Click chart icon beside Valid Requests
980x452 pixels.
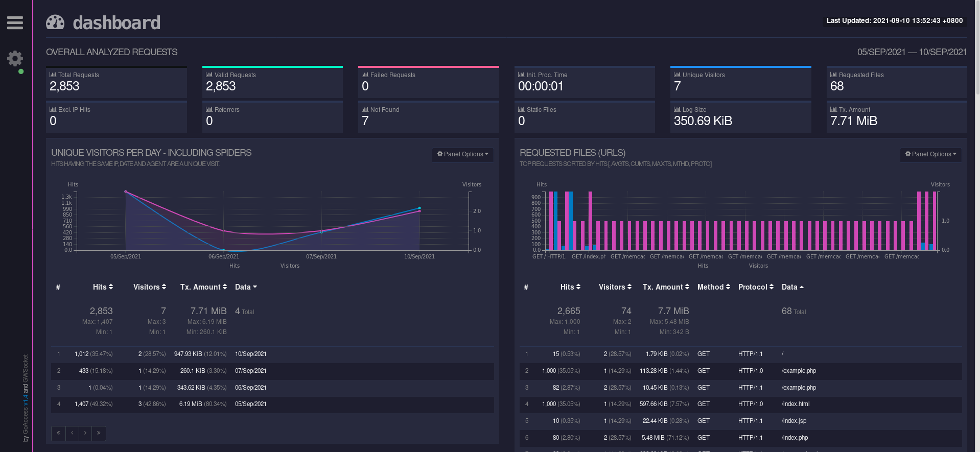pos(209,75)
